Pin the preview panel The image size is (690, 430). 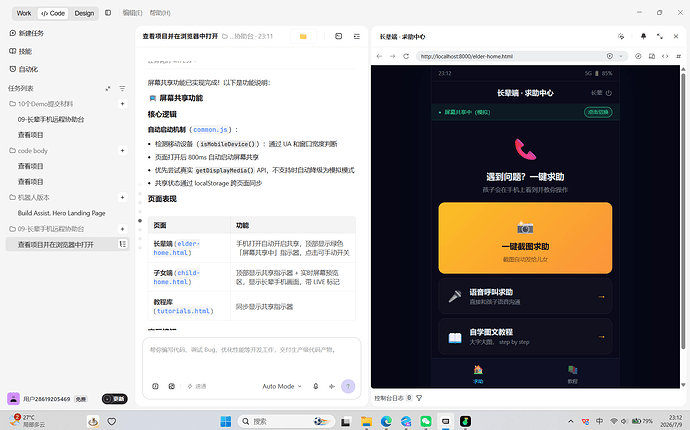point(643,37)
